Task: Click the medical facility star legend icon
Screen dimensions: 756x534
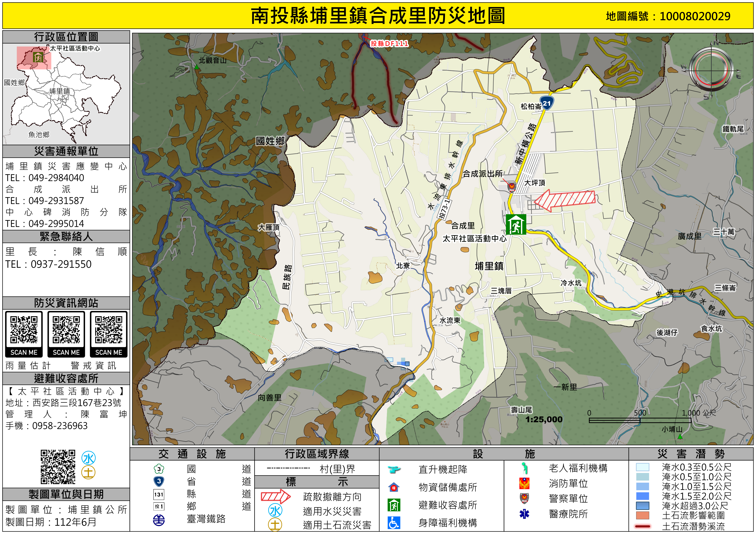Action: coord(524,514)
